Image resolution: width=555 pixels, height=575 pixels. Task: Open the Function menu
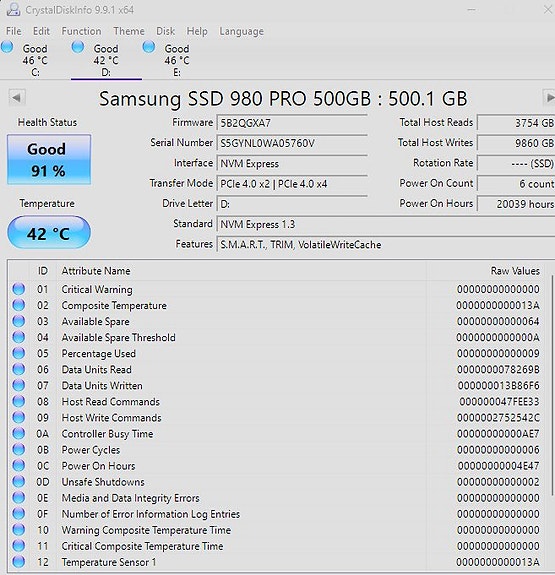tap(81, 31)
